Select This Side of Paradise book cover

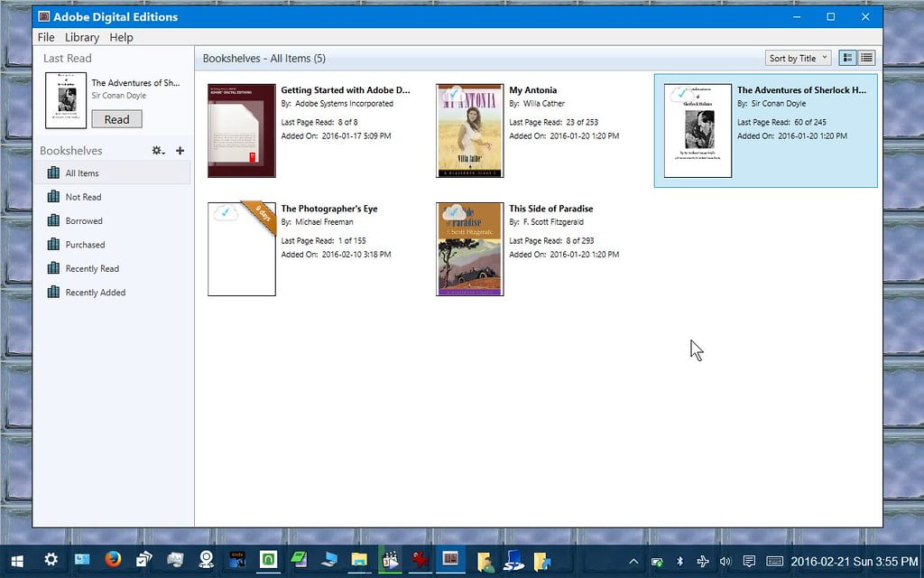[469, 249]
